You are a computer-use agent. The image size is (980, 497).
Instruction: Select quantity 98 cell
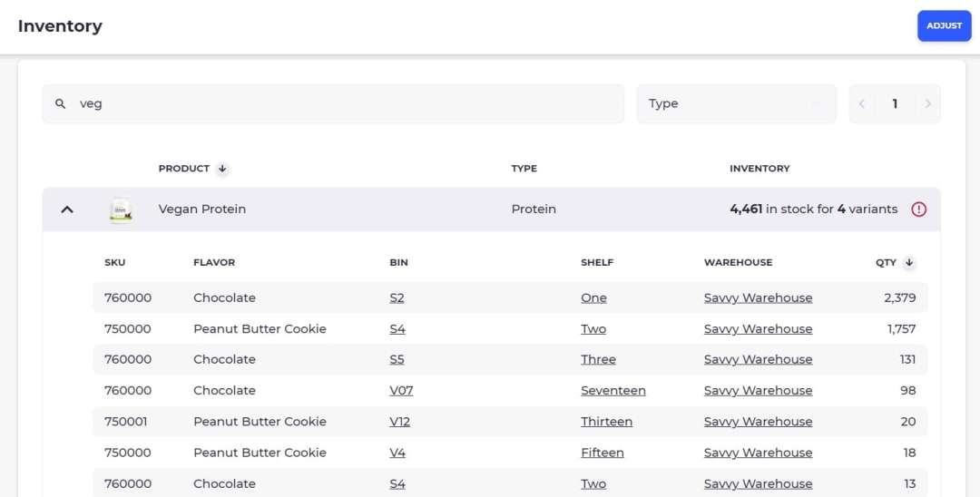(908, 391)
